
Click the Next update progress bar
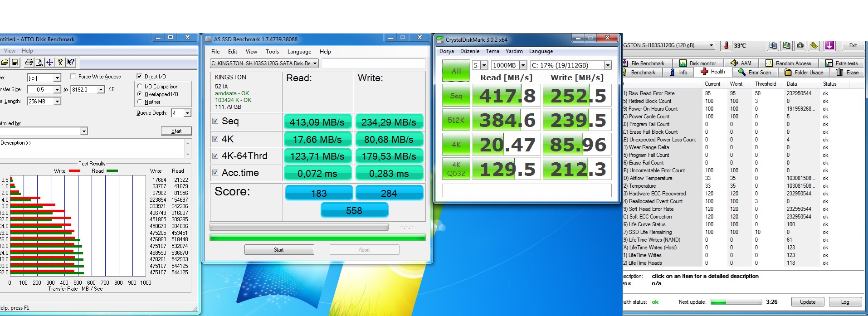click(x=736, y=302)
